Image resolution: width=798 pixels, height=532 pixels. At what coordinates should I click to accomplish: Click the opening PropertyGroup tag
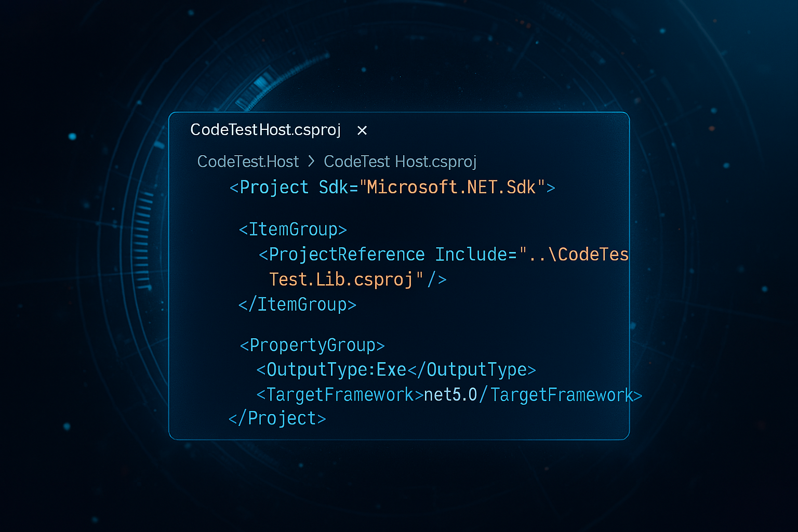click(312, 345)
